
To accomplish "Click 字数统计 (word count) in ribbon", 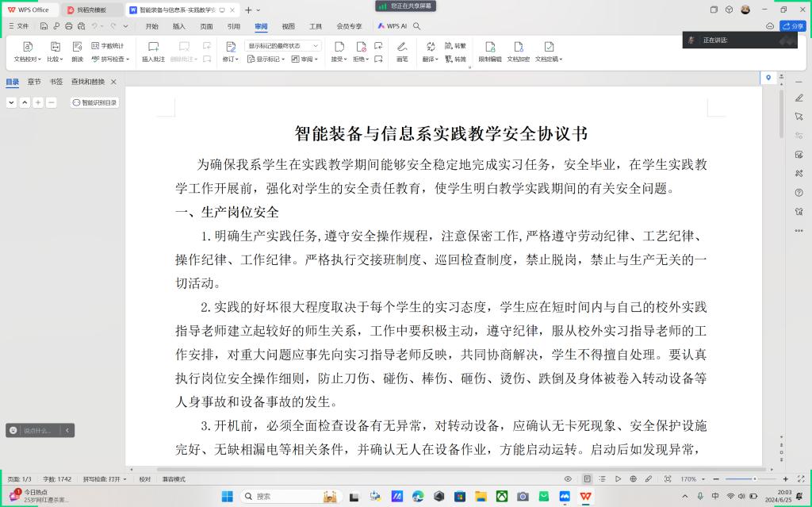I will [x=108, y=46].
